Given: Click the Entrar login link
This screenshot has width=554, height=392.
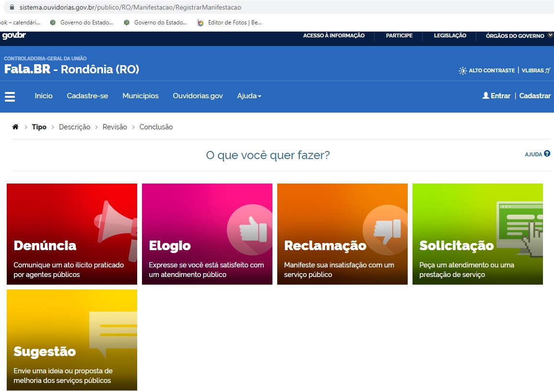Looking at the screenshot, I should pos(496,96).
